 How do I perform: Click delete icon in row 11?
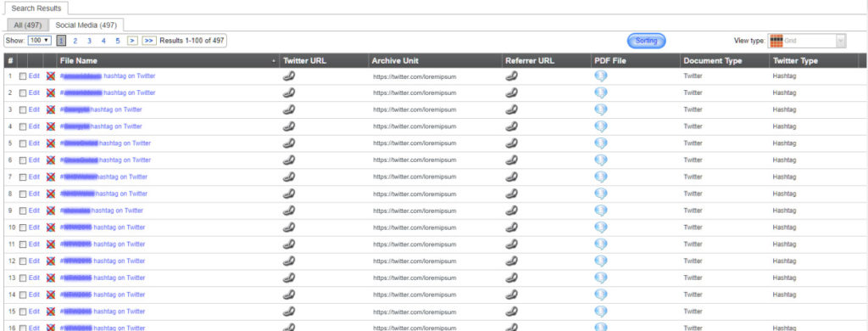tap(51, 244)
